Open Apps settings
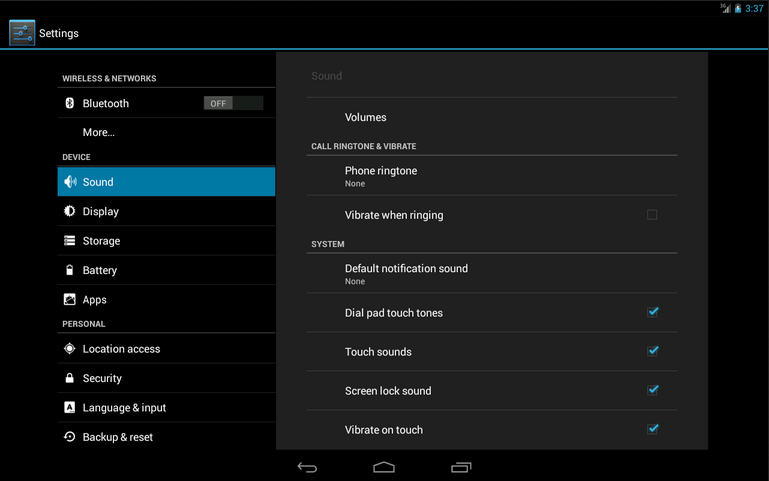Screen dimensions: 769x481 166,299
